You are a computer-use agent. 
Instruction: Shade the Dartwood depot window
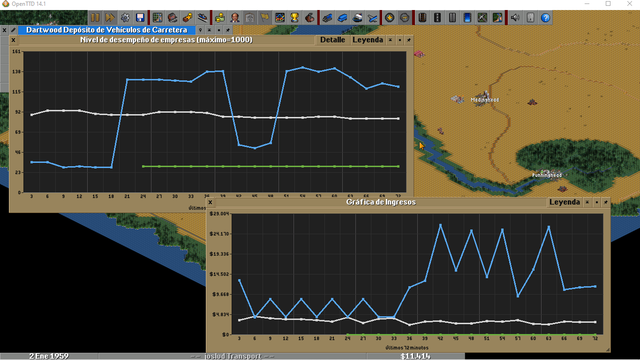209,30
